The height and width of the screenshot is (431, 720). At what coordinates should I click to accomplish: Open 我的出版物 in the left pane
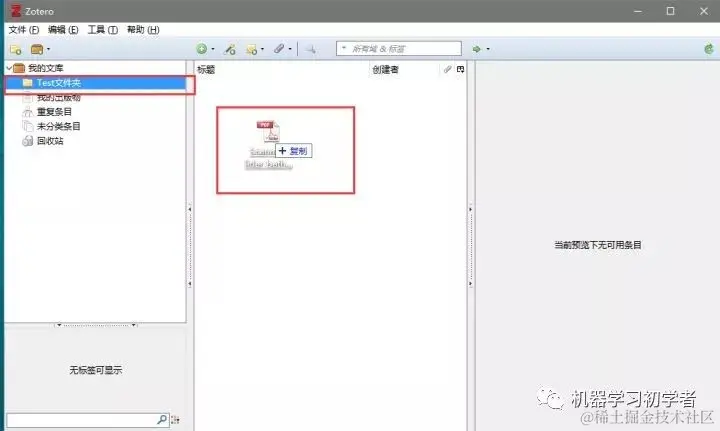click(58, 97)
